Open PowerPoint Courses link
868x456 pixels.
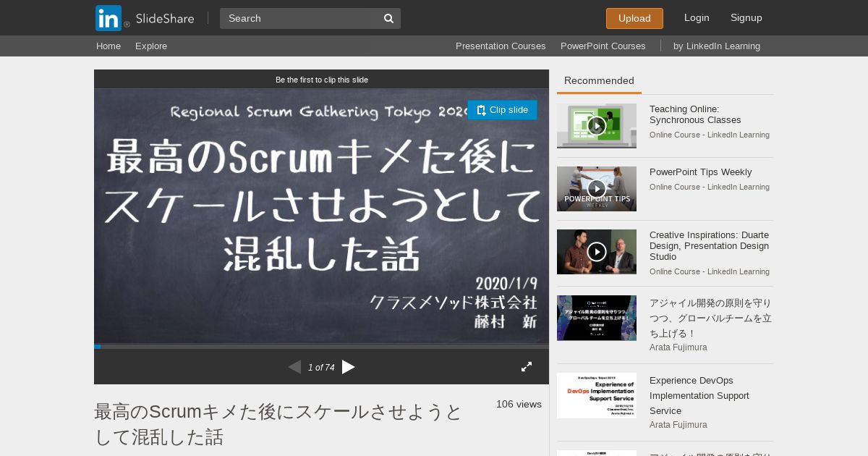pyautogui.click(x=603, y=46)
